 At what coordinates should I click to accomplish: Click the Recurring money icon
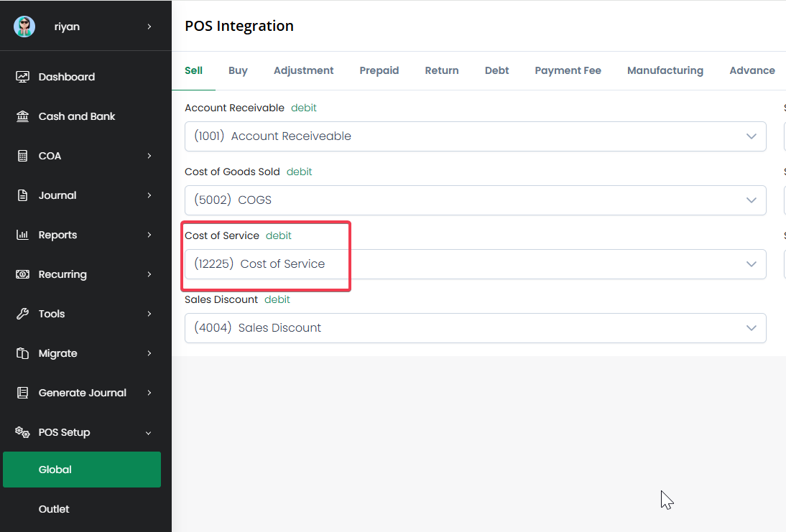(22, 274)
